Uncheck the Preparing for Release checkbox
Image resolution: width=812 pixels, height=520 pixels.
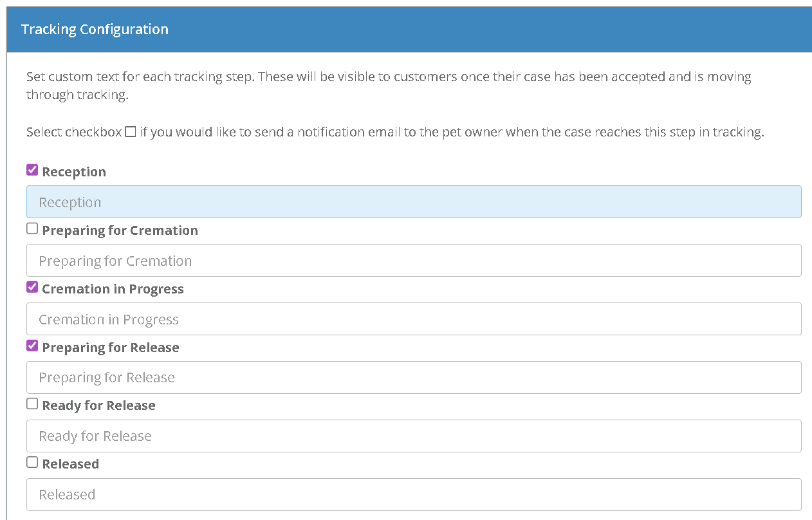(x=32, y=346)
